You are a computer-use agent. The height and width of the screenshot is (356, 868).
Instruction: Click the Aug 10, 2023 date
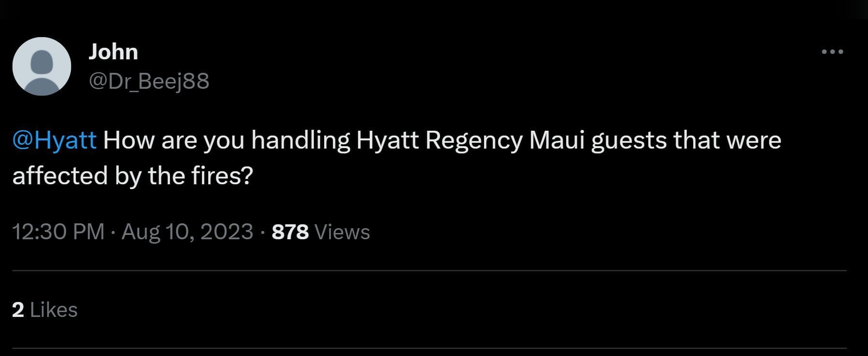coord(187,232)
